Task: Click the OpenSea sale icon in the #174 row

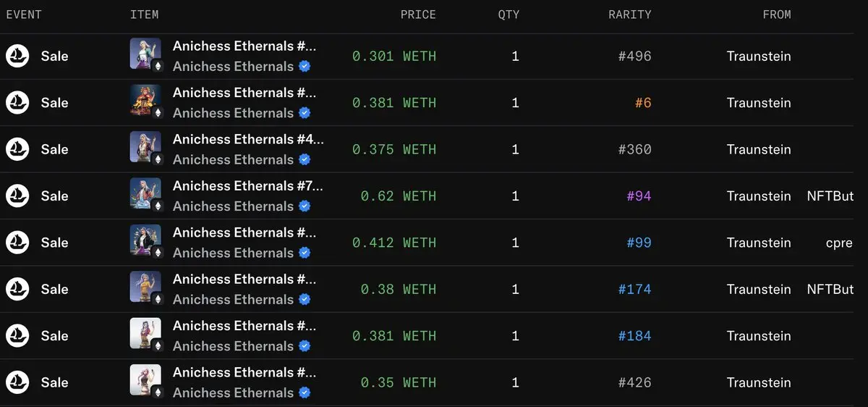Action: [x=17, y=289]
